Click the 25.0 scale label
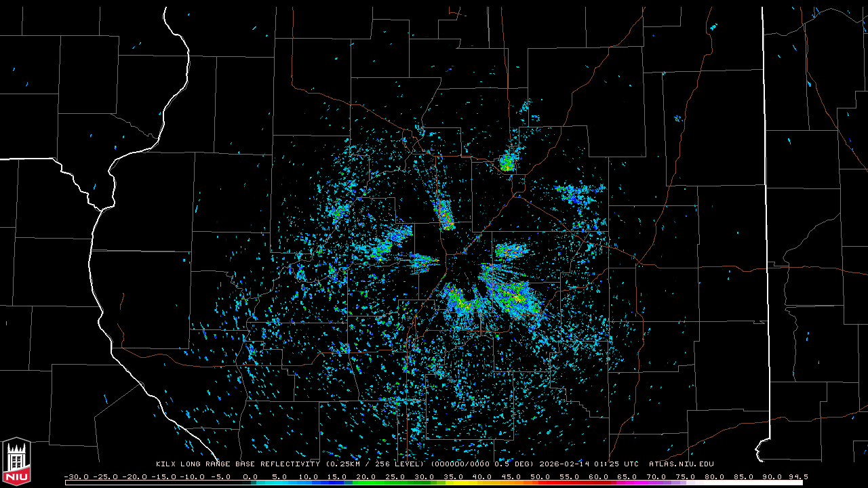 tap(395, 476)
